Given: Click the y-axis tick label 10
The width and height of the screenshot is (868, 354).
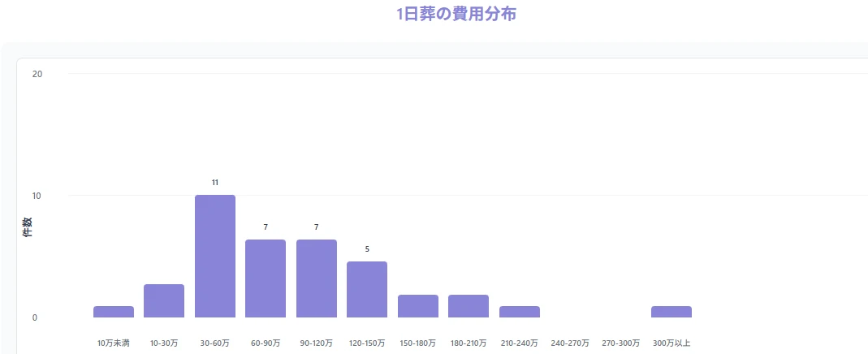Looking at the screenshot, I should tap(38, 196).
